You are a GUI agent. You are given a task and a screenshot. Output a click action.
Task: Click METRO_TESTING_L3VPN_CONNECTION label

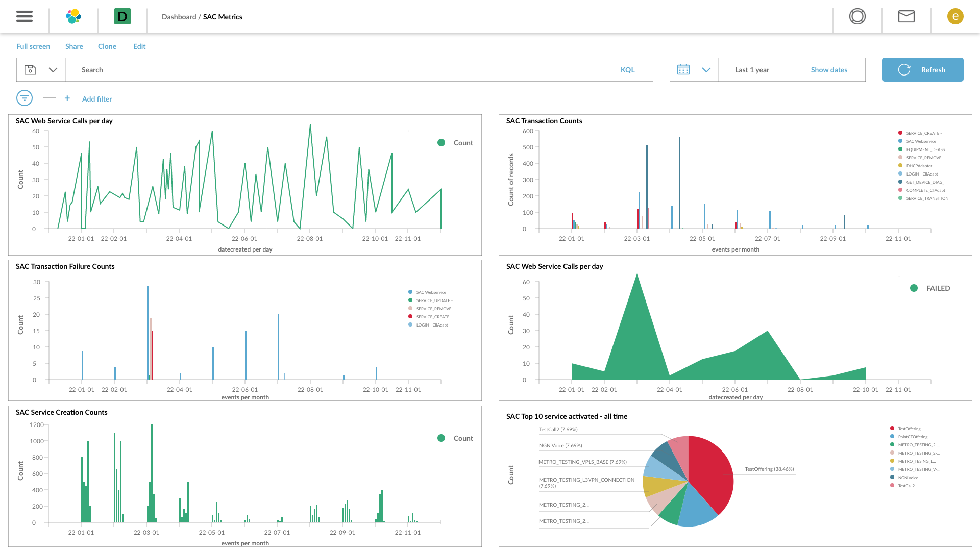[587, 483]
